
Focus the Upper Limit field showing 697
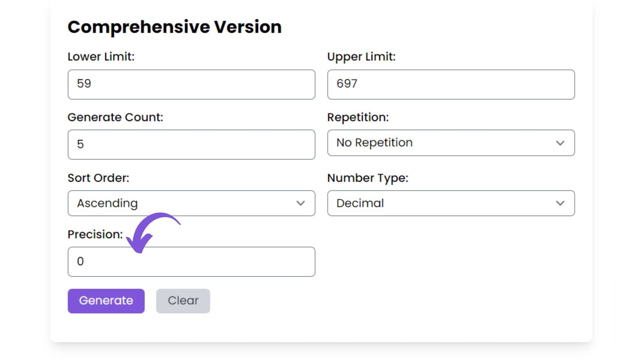click(x=451, y=84)
